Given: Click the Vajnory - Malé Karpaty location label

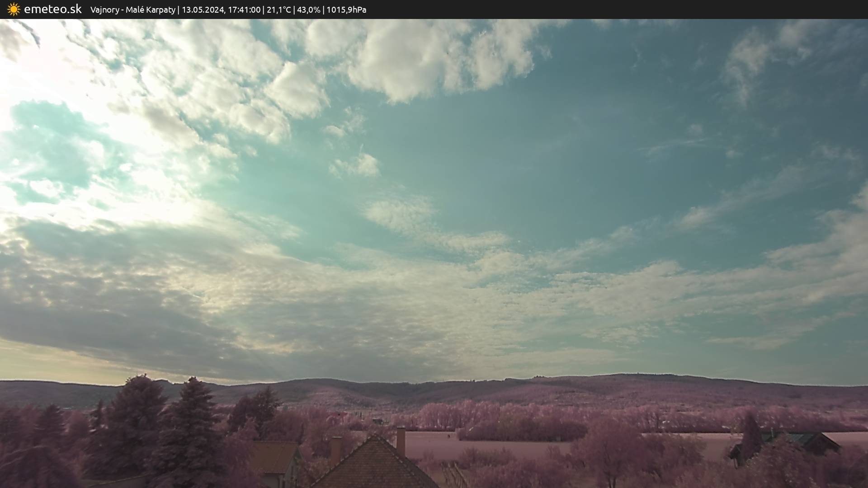Looking at the screenshot, I should click(x=132, y=9).
